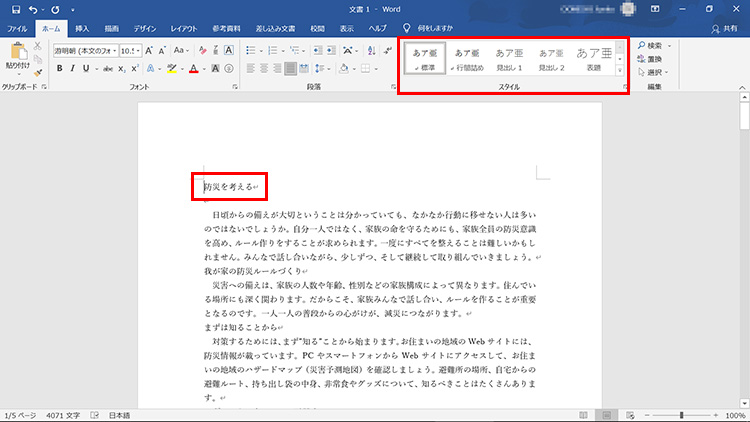
Task: Open the 挿入 ribbon tab
Action: 82,28
